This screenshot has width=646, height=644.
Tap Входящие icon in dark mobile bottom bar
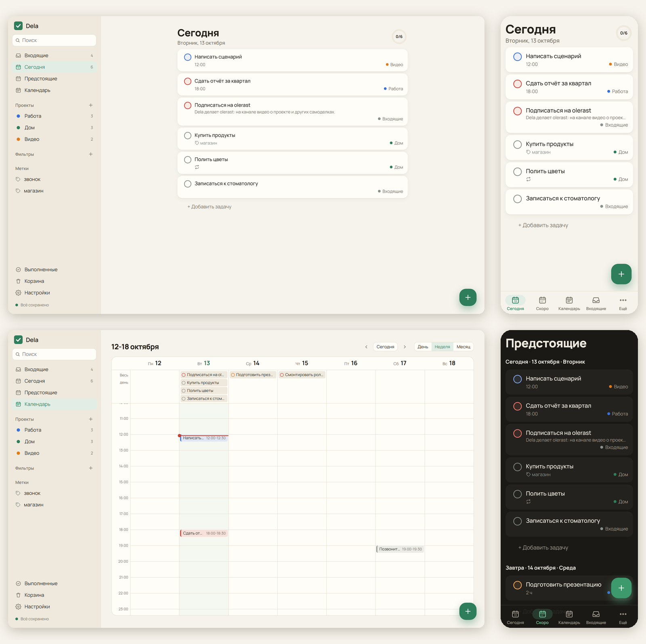(x=596, y=614)
